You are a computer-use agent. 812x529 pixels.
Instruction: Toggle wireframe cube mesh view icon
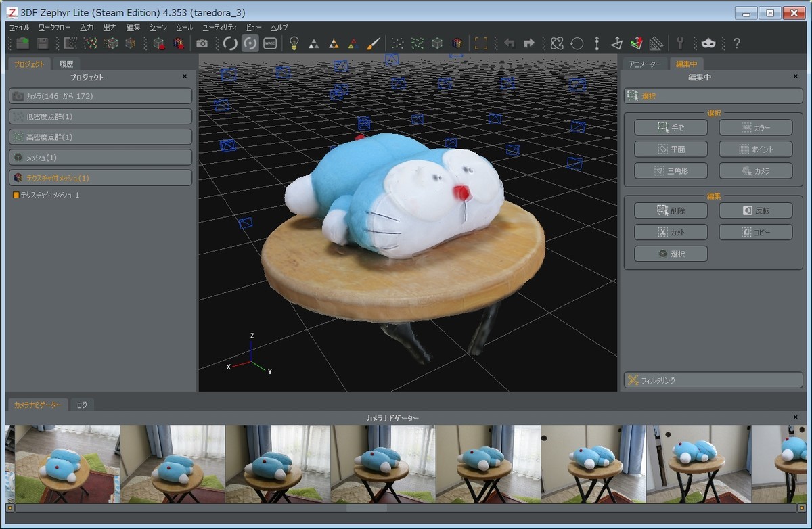coord(437,43)
